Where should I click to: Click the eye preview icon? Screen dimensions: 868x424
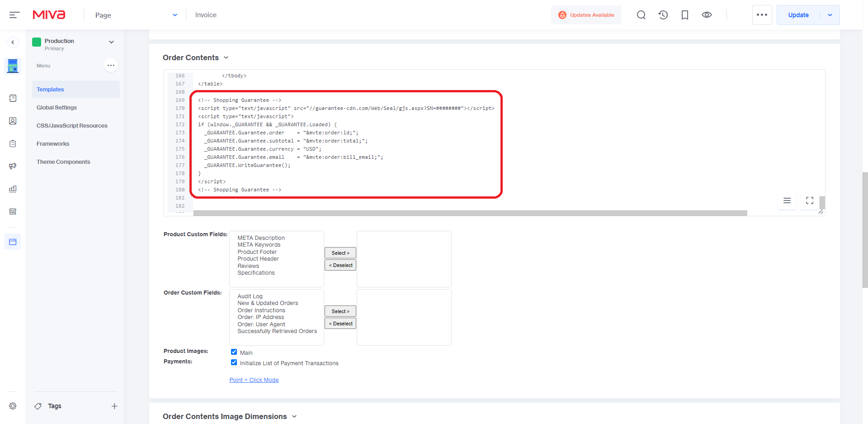707,15
